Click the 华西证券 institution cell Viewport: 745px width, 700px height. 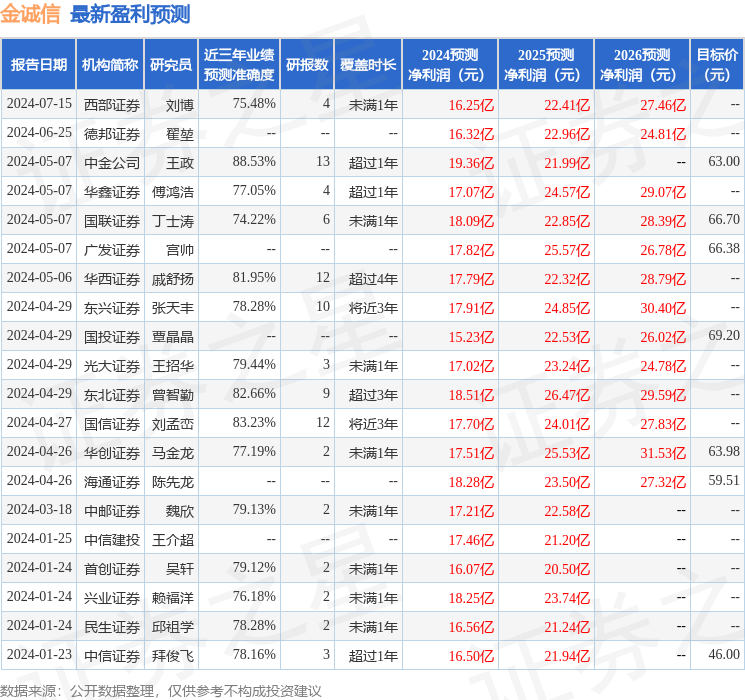click(112, 278)
